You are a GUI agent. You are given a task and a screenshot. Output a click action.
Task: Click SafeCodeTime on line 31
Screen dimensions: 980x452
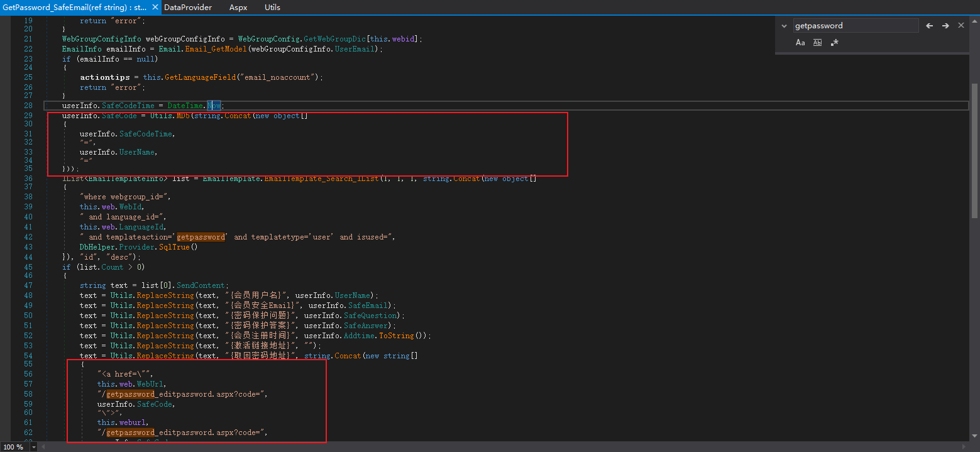tap(146, 134)
